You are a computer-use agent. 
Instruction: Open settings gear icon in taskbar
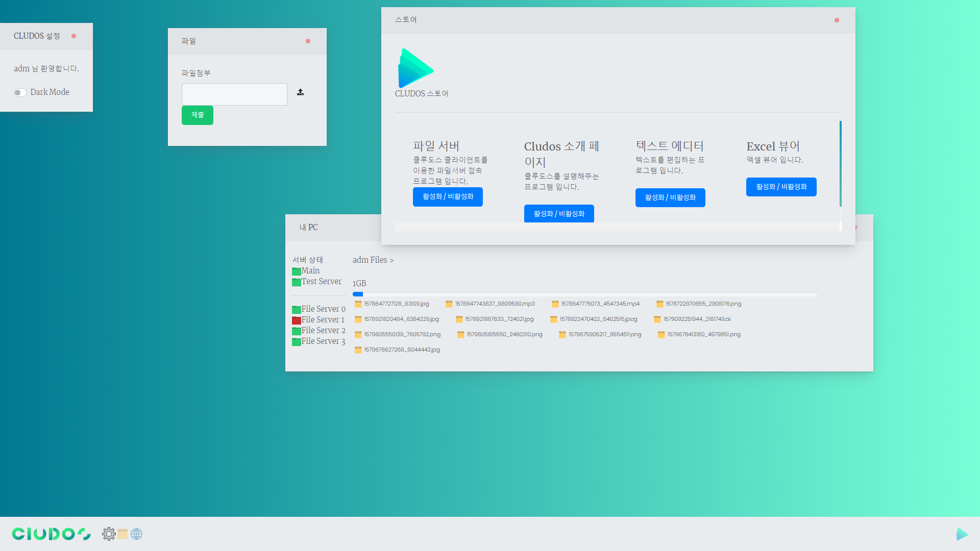pos(108,534)
